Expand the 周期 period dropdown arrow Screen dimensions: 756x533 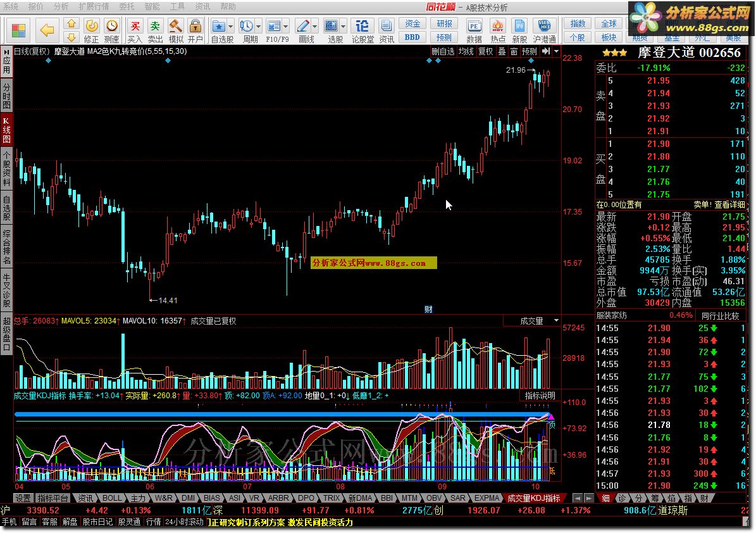pyautogui.click(x=259, y=26)
